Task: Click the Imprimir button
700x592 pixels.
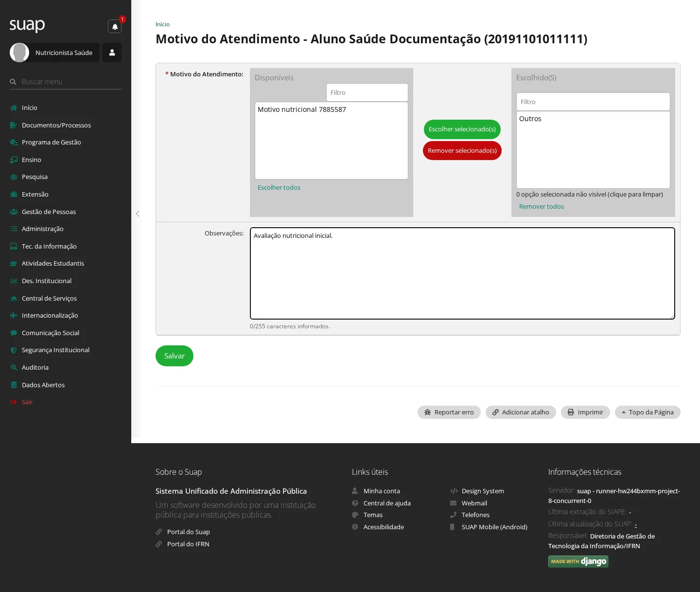Action: coord(585,412)
